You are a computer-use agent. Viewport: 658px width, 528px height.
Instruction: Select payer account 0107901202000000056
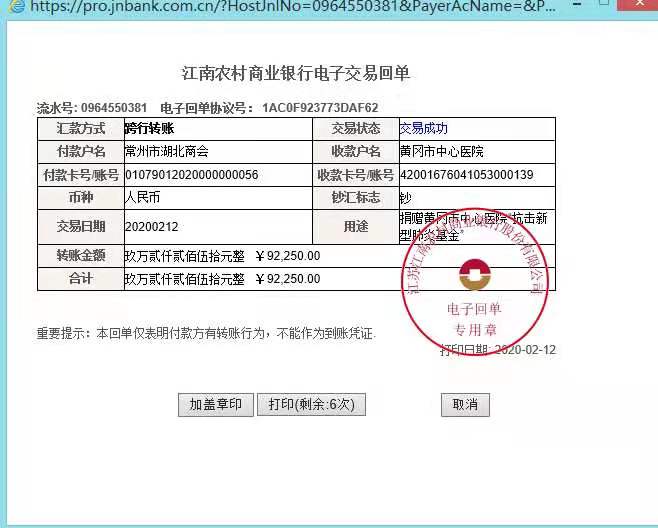point(192,175)
